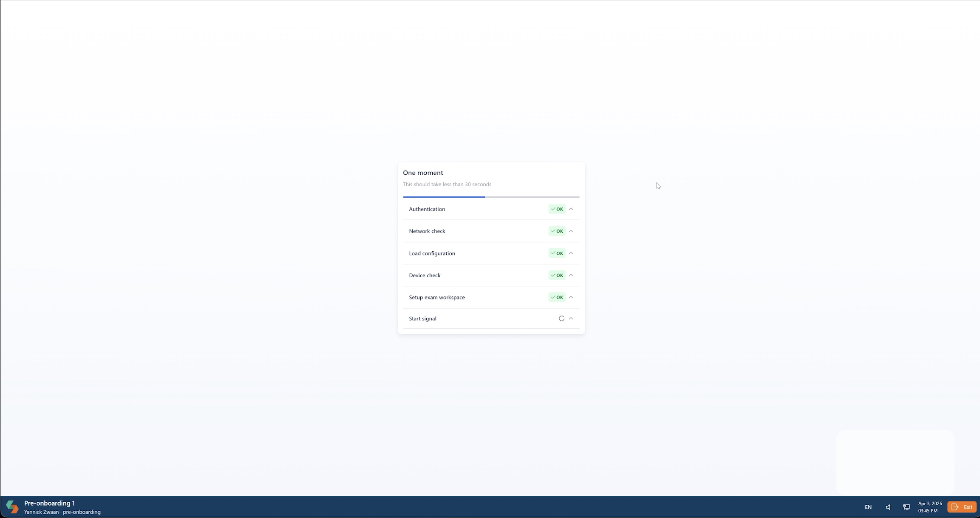Collapse the Network check chevron
This screenshot has width=980, height=518.
click(571, 231)
